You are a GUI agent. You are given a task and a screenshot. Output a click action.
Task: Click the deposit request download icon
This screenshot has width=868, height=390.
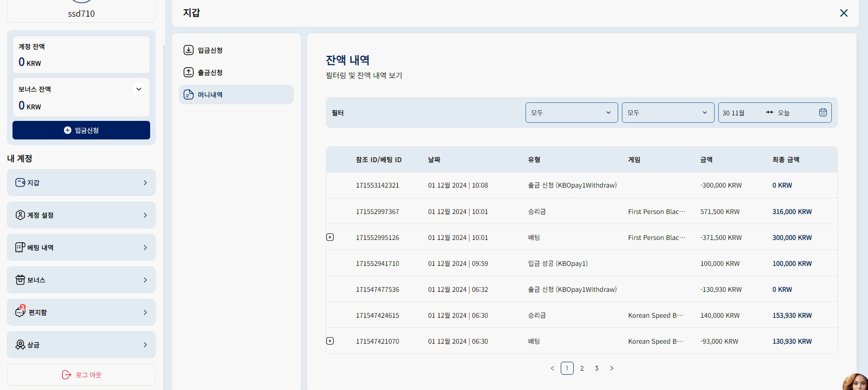tap(189, 50)
